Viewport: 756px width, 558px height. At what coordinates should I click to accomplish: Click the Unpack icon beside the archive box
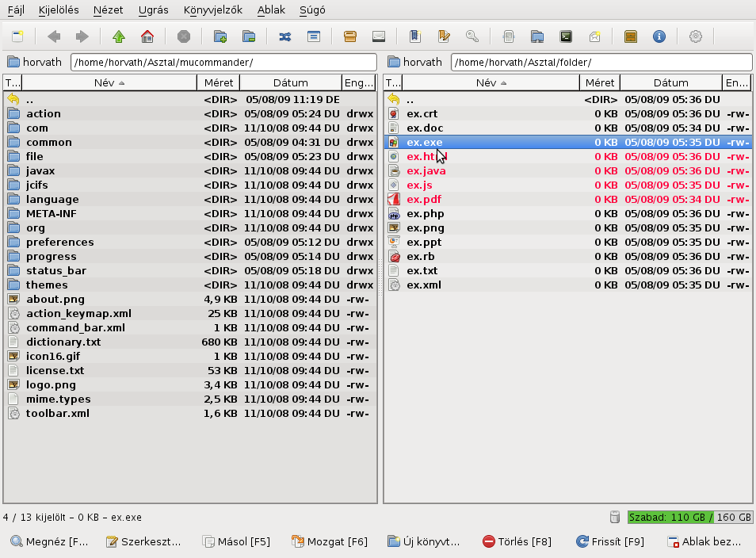tap(379, 36)
